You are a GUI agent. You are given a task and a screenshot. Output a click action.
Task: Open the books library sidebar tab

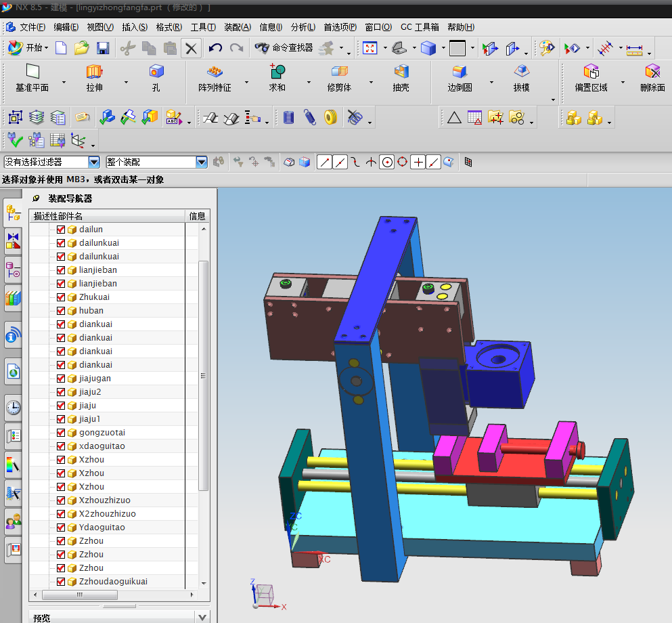14,298
